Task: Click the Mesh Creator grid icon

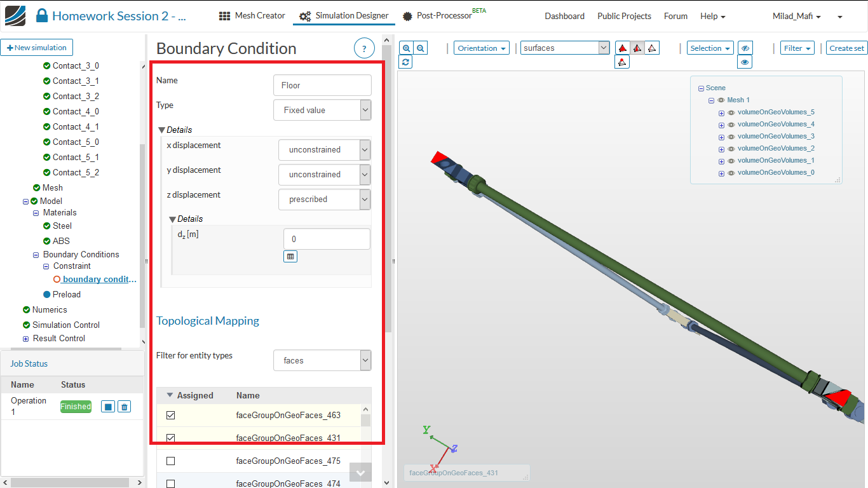Action: (225, 16)
